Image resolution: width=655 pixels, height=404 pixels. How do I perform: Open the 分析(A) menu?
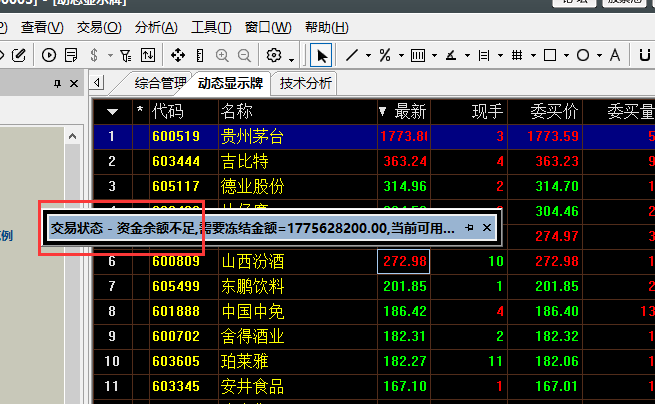pos(156,28)
